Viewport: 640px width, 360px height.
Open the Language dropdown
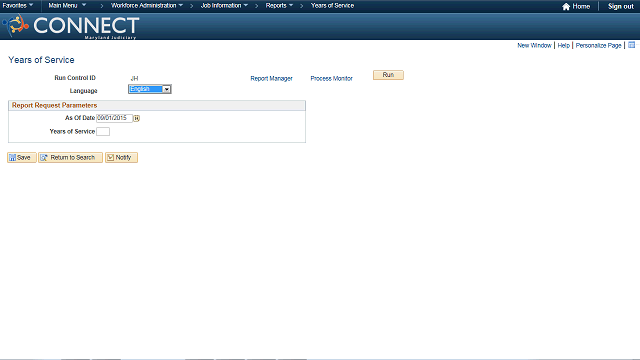click(150, 89)
